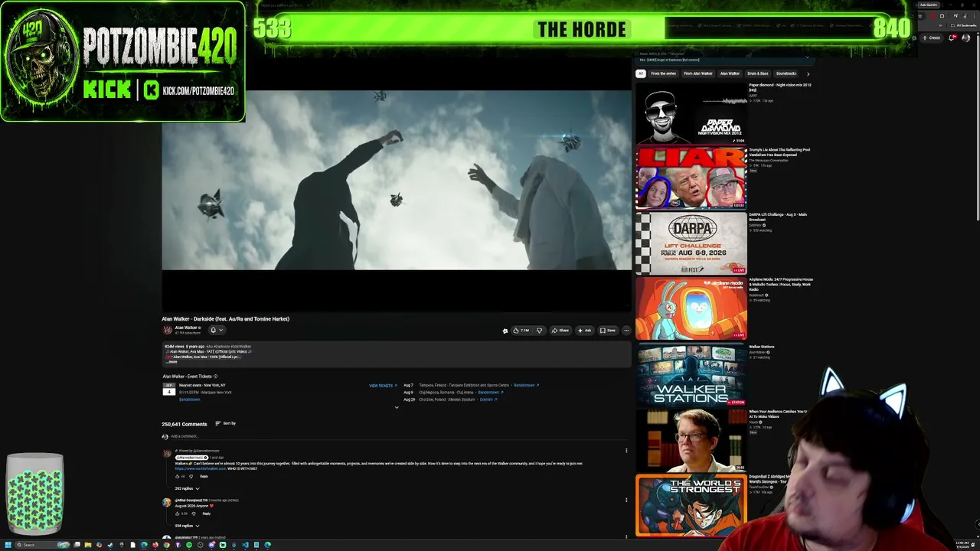
Task: Open Spotify from the taskbar
Action: (x=189, y=545)
